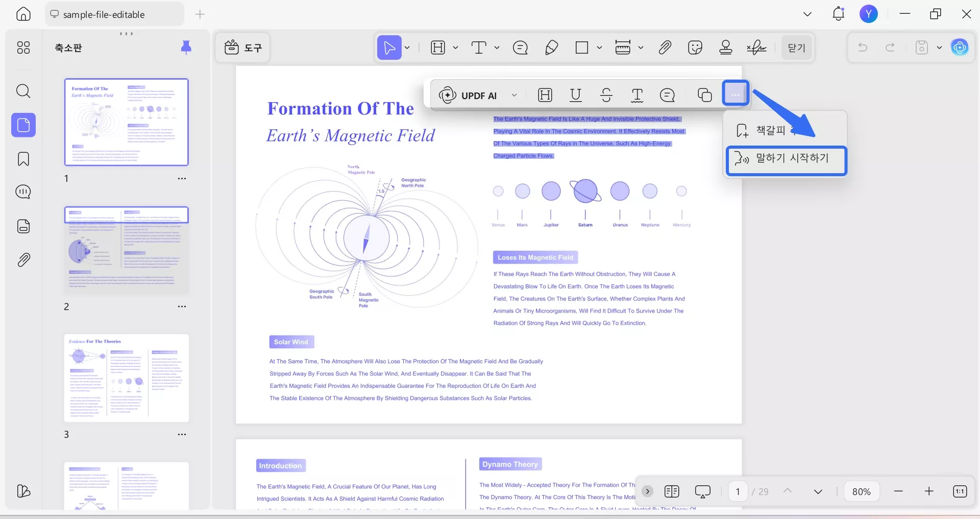
Task: Select page 2 thumbnail
Action: click(127, 250)
